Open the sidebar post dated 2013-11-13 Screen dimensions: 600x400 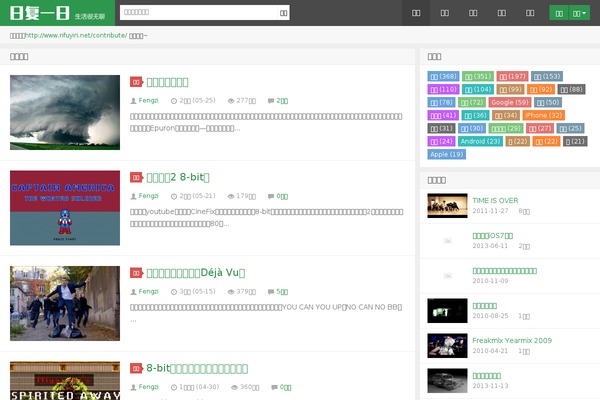pos(486,376)
